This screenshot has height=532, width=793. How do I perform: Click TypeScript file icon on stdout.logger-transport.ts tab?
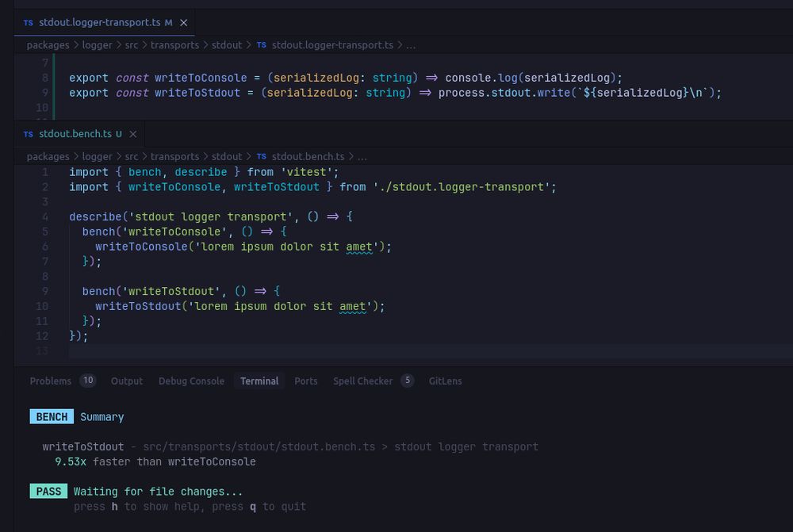(x=29, y=23)
